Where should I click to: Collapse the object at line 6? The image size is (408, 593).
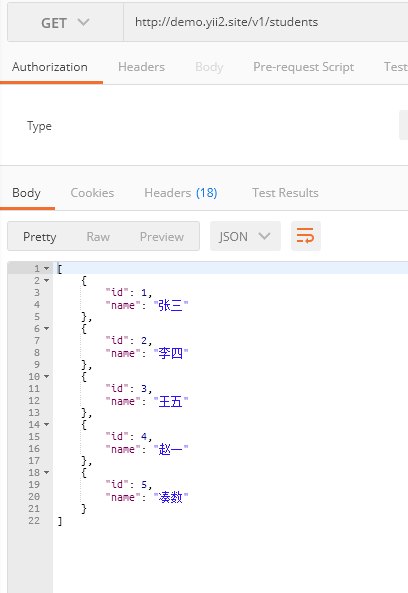(47, 329)
